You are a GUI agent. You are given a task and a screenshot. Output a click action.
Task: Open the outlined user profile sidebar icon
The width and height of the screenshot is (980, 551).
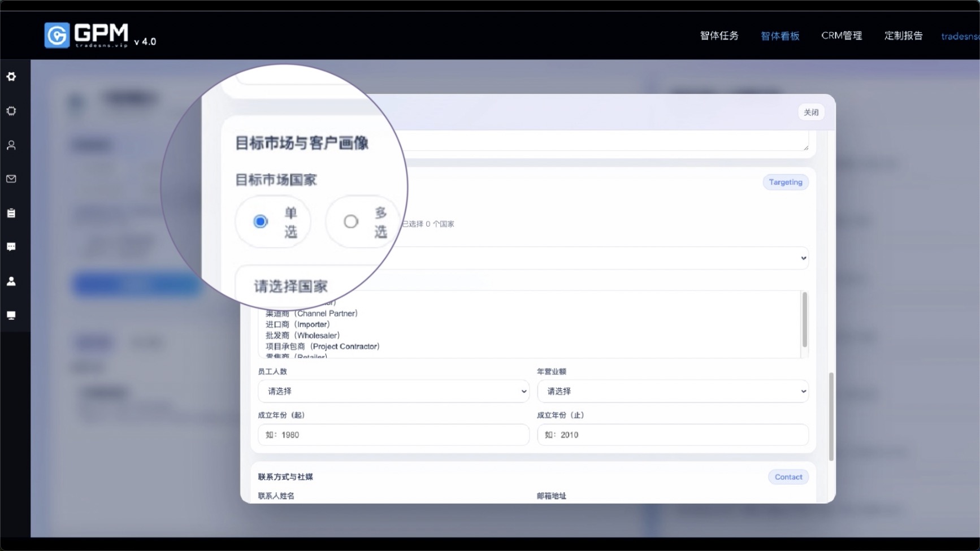click(11, 145)
